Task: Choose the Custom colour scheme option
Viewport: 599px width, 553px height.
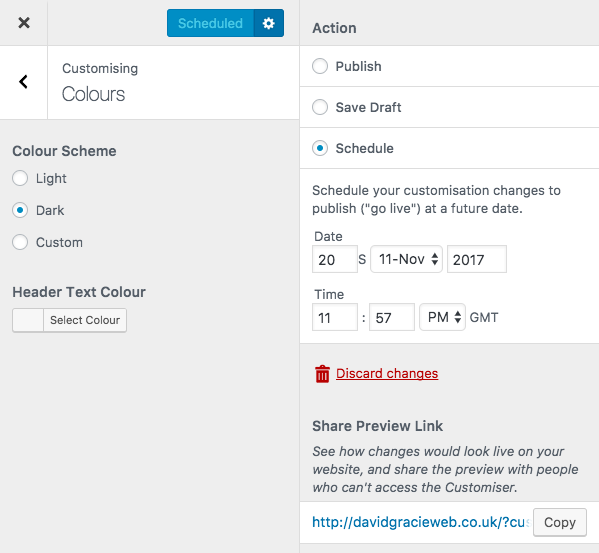Action: 20,242
